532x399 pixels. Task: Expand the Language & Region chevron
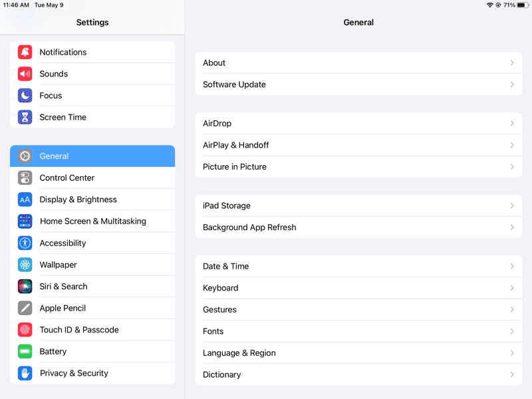(x=512, y=353)
